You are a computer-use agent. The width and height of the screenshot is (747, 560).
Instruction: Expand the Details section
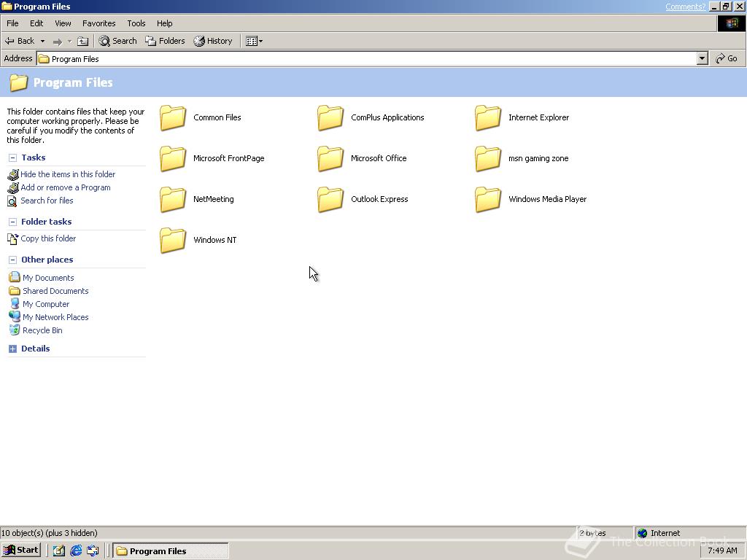(13, 349)
